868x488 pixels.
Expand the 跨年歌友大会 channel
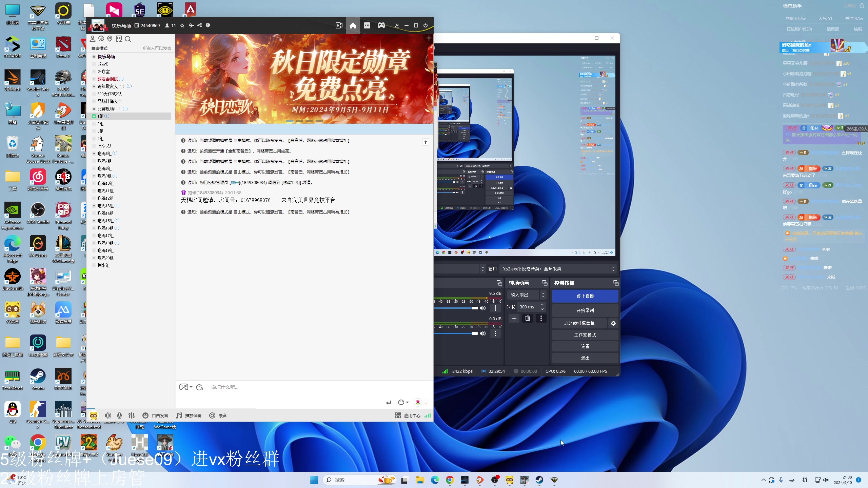(x=94, y=86)
